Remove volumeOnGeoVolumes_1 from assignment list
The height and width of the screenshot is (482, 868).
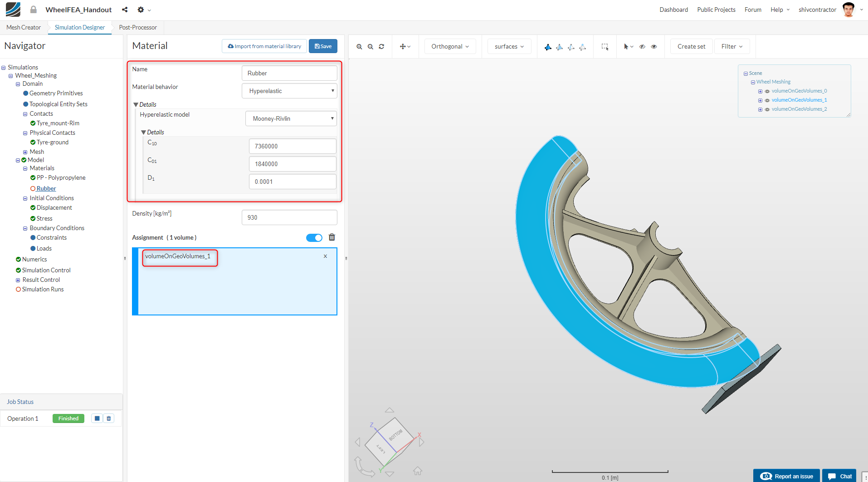pos(325,256)
